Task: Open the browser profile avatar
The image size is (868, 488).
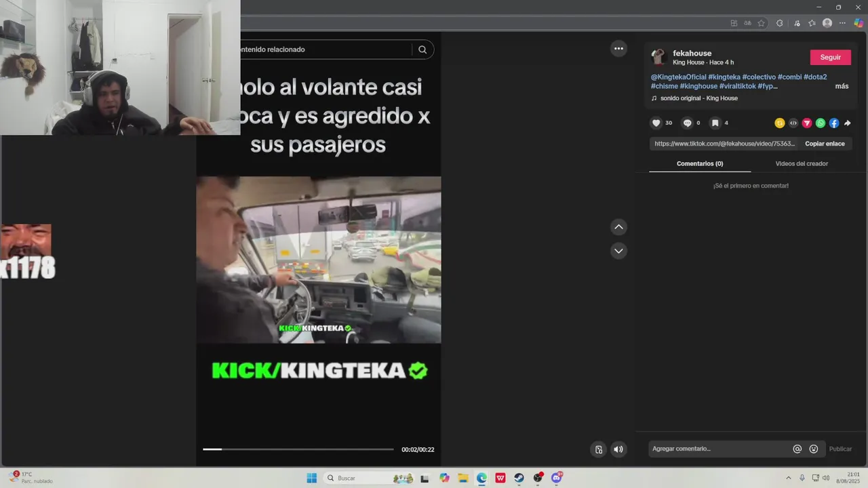Action: point(827,23)
